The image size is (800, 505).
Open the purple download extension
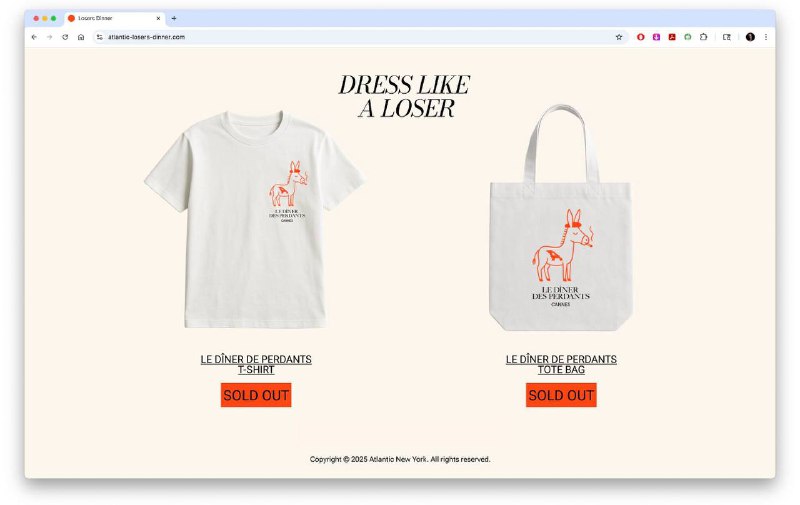tap(657, 37)
